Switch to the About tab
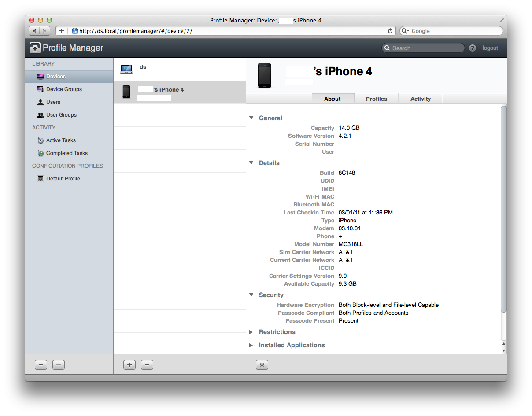 [x=332, y=99]
